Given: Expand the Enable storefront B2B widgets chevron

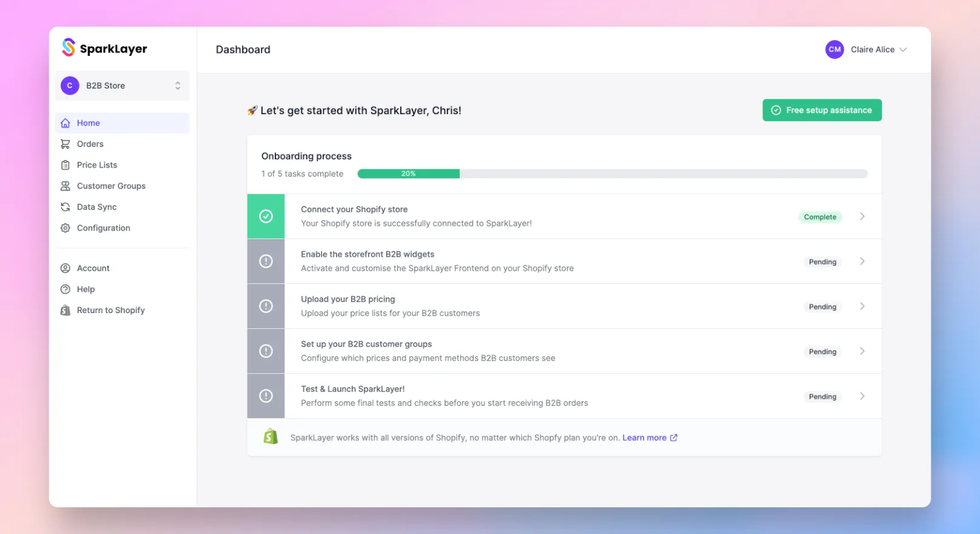Looking at the screenshot, I should pos(862,262).
